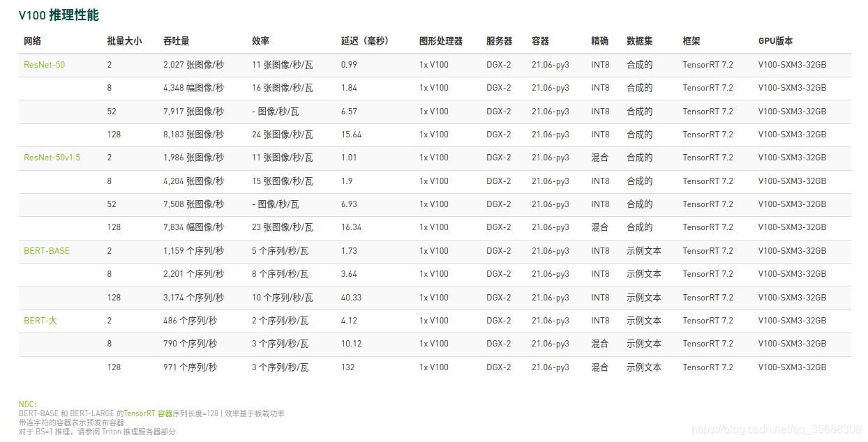
Task: Select throughput cell 7,834 幅图像/秒
Action: coord(193,227)
